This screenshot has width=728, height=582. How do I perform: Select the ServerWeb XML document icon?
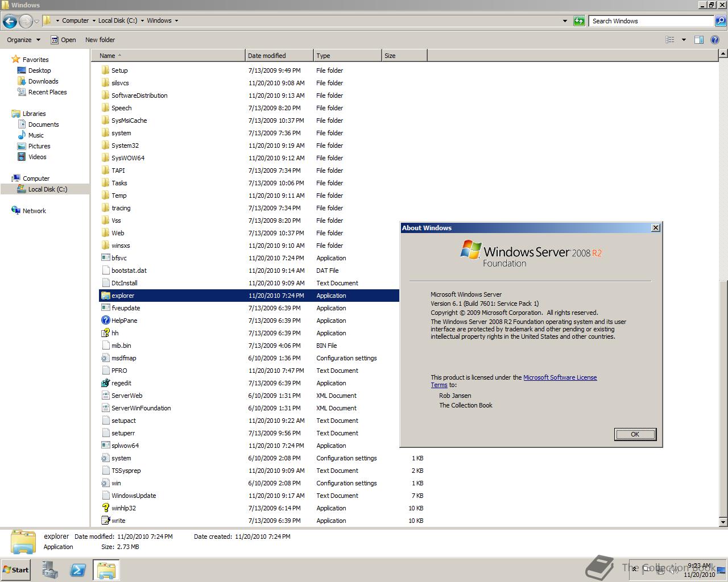point(105,396)
